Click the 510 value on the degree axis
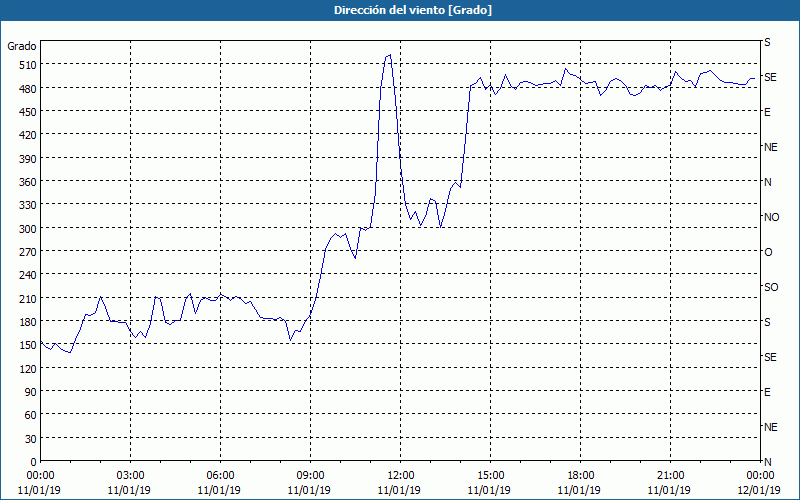 [28, 65]
